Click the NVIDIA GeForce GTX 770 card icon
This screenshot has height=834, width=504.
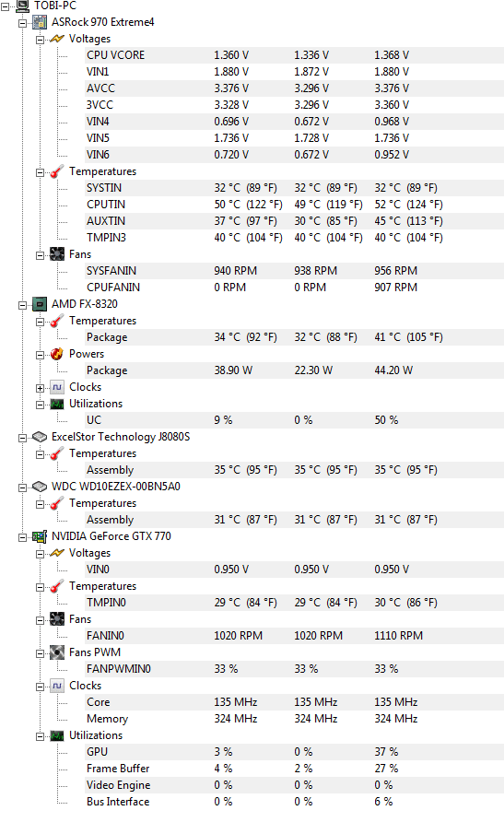coord(40,536)
